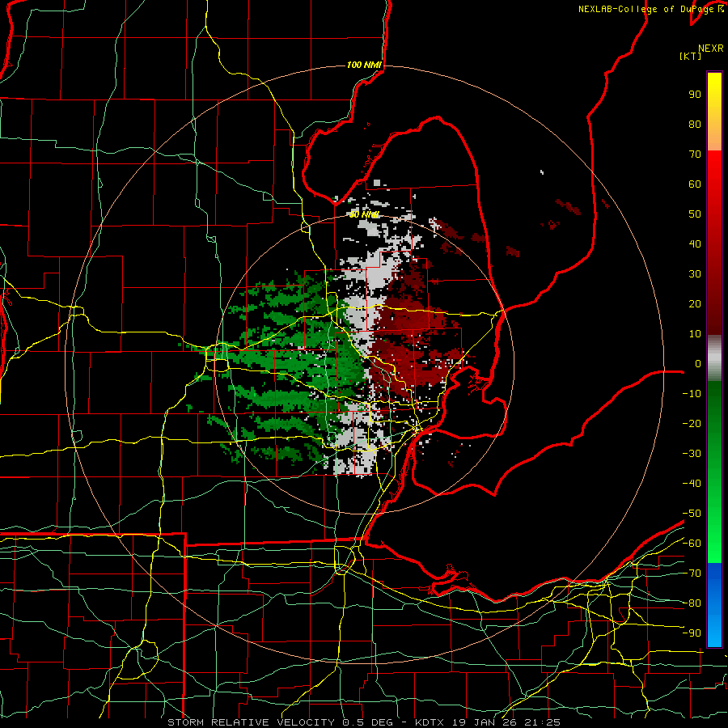
Task: Click the positive 40 knot scale label
Action: coord(695,244)
